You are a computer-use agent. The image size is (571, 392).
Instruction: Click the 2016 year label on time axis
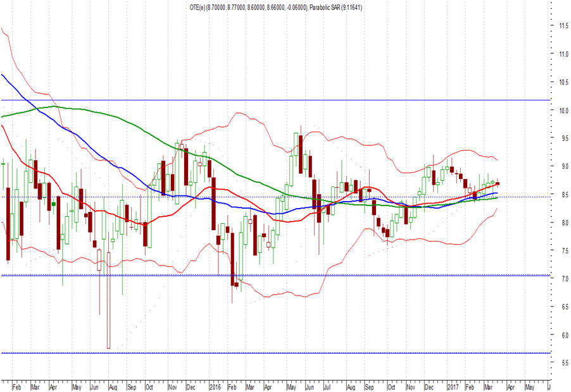(x=216, y=388)
